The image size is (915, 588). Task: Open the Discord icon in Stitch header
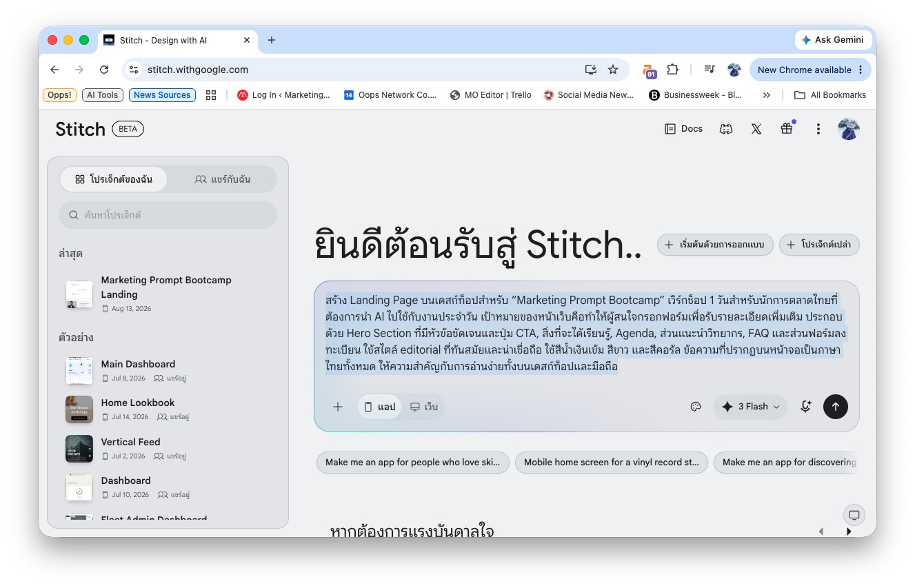726,129
